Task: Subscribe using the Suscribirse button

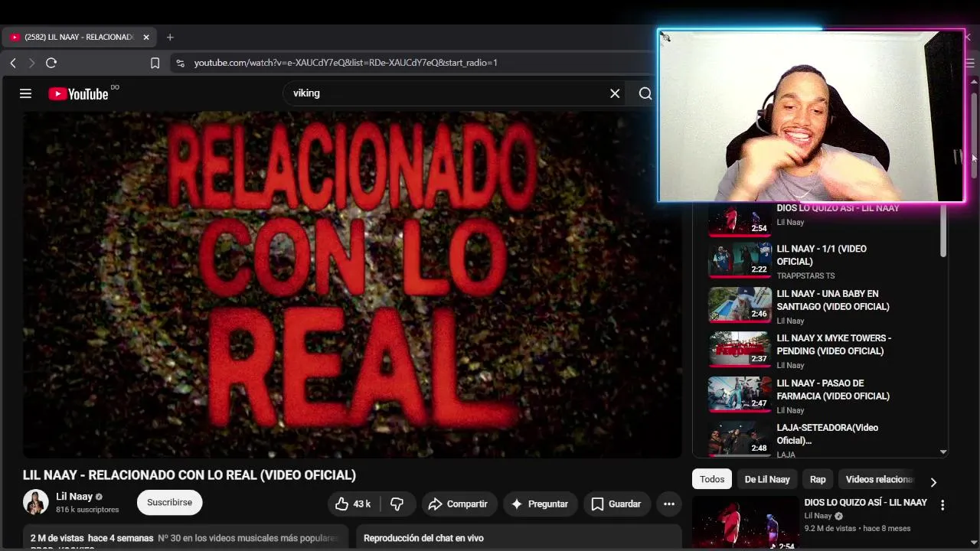Action: (x=169, y=502)
